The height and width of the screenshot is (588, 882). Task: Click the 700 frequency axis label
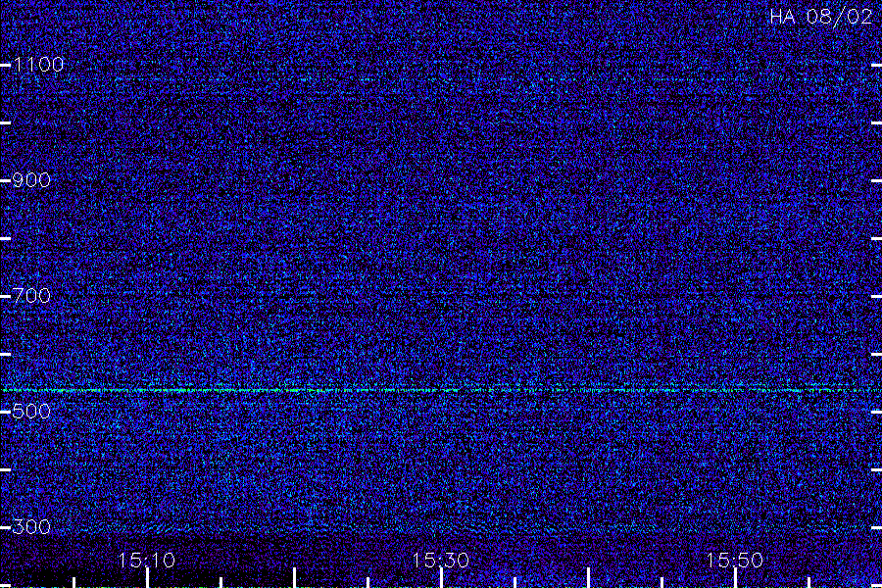pyautogui.click(x=31, y=295)
